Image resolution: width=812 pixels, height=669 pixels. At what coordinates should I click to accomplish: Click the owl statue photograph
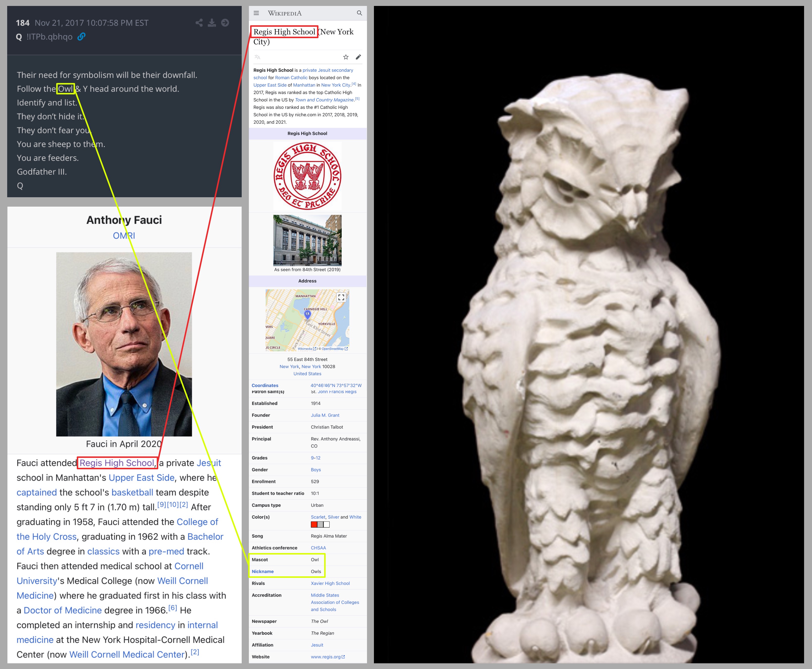click(589, 334)
